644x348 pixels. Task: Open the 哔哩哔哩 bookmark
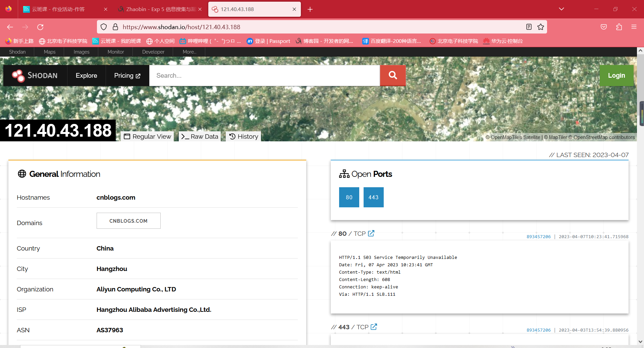210,41
